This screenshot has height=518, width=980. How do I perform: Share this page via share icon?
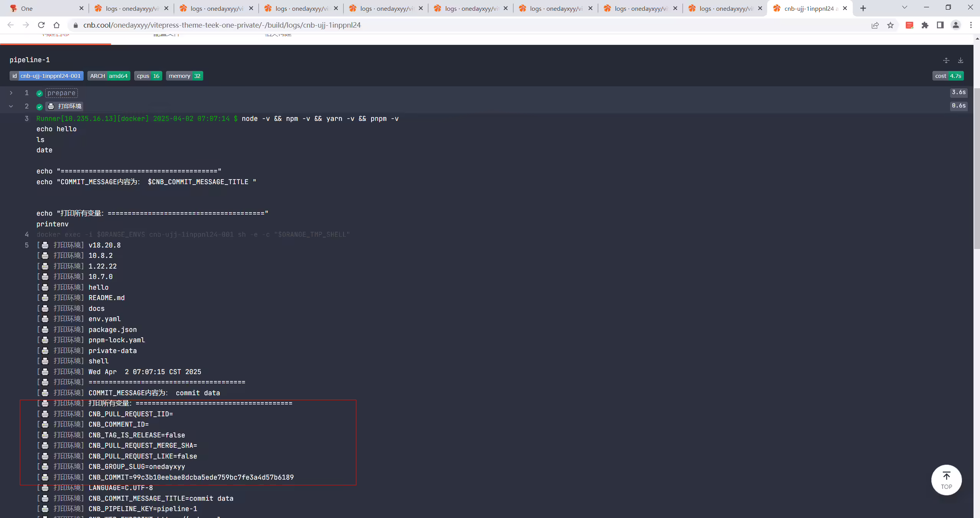[x=875, y=25]
